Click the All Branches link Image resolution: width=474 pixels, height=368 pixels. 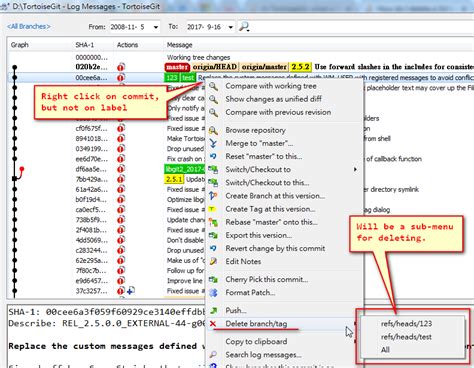(29, 26)
